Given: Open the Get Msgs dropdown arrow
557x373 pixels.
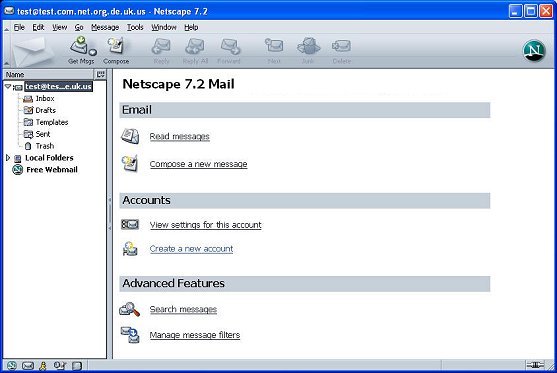Looking at the screenshot, I should click(x=92, y=53).
